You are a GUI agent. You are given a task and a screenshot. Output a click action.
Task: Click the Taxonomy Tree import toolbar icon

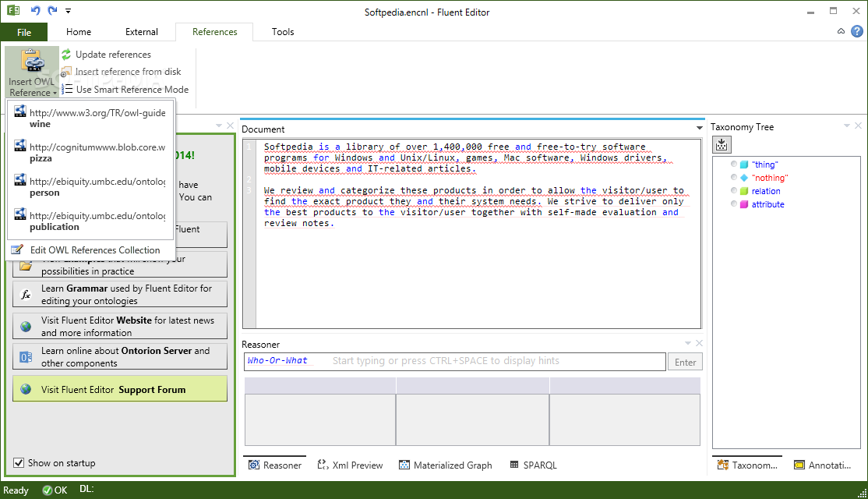(x=722, y=145)
